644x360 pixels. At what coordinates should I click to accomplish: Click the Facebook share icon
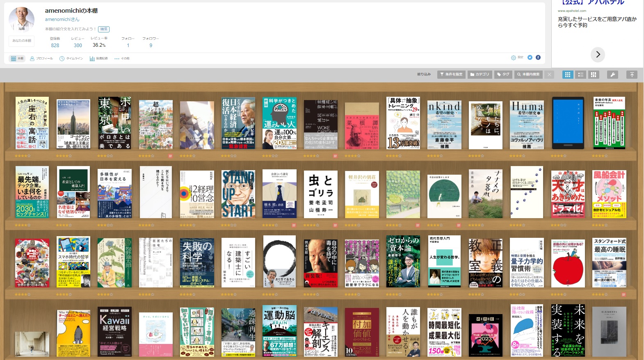click(538, 57)
